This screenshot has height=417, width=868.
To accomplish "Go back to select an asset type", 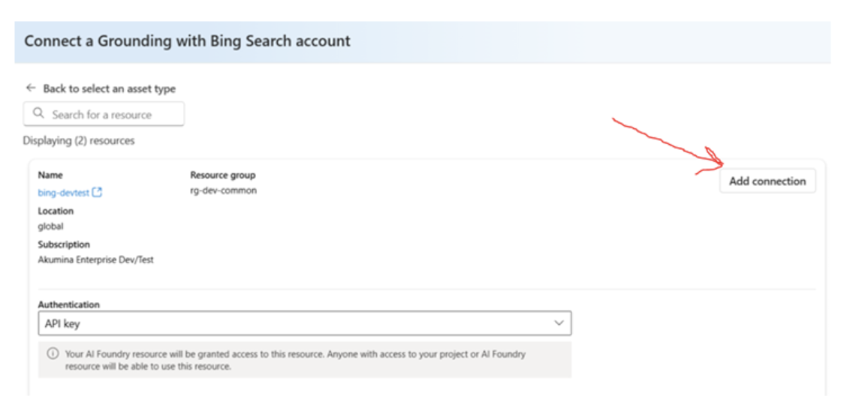I will [x=109, y=88].
